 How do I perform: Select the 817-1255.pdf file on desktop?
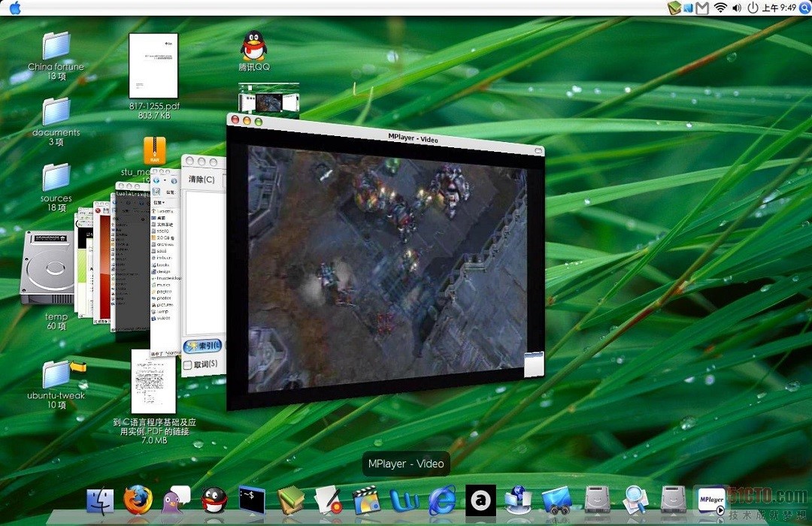tap(153, 66)
